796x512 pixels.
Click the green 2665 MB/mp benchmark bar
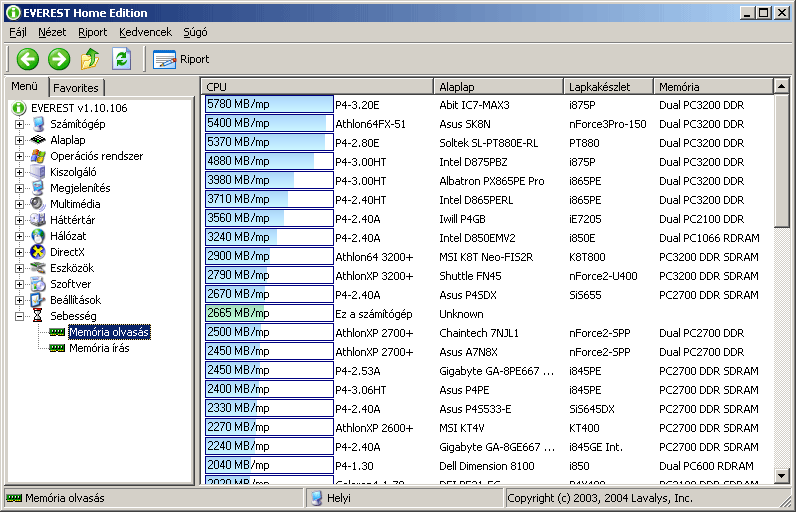click(x=269, y=313)
